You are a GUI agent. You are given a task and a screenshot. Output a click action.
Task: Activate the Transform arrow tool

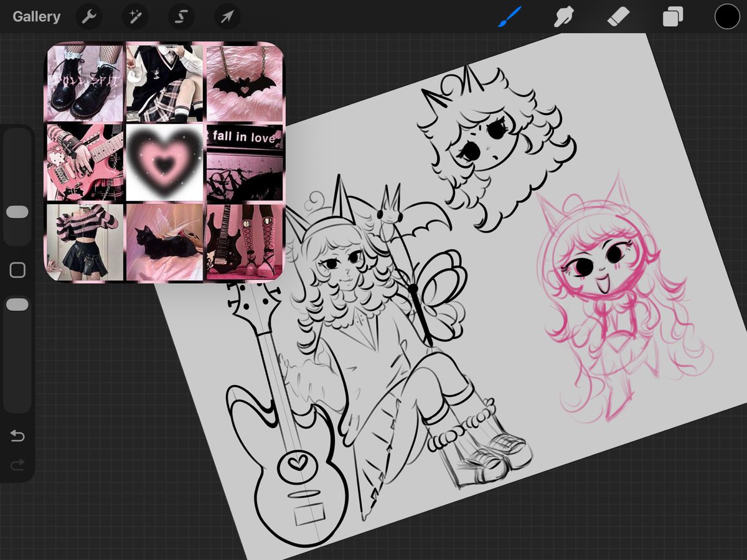point(227,17)
